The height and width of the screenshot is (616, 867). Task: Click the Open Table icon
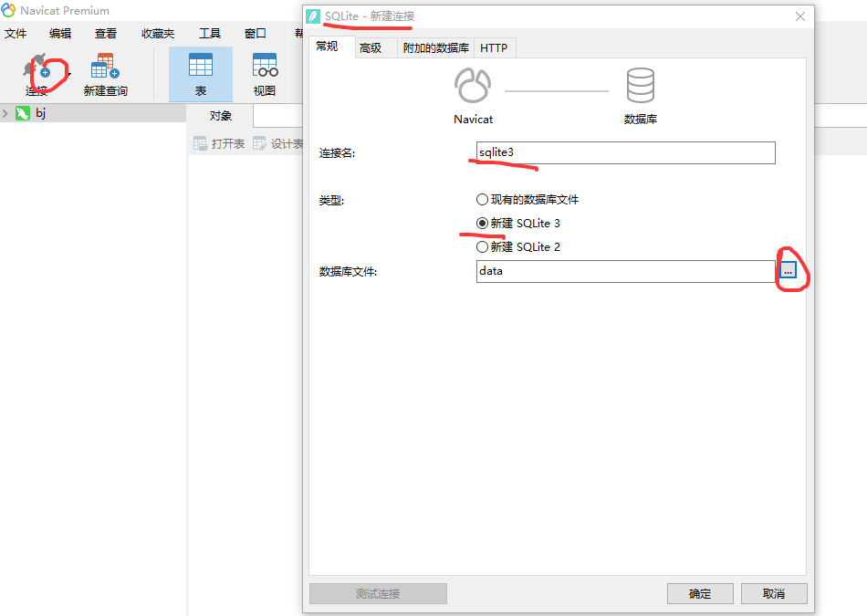pyautogui.click(x=200, y=144)
